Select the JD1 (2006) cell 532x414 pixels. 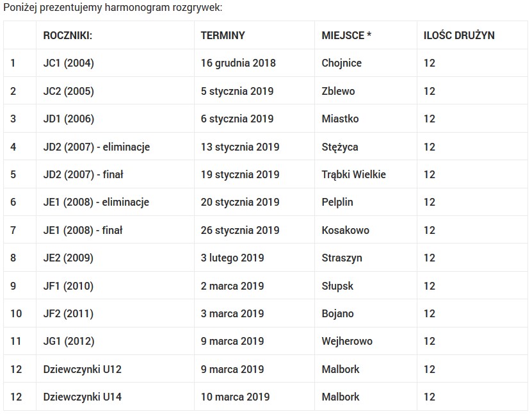tap(69, 119)
